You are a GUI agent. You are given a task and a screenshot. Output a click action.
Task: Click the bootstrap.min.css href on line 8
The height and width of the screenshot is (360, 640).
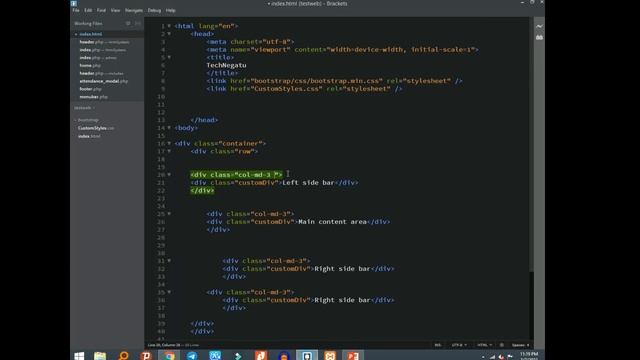[316, 81]
